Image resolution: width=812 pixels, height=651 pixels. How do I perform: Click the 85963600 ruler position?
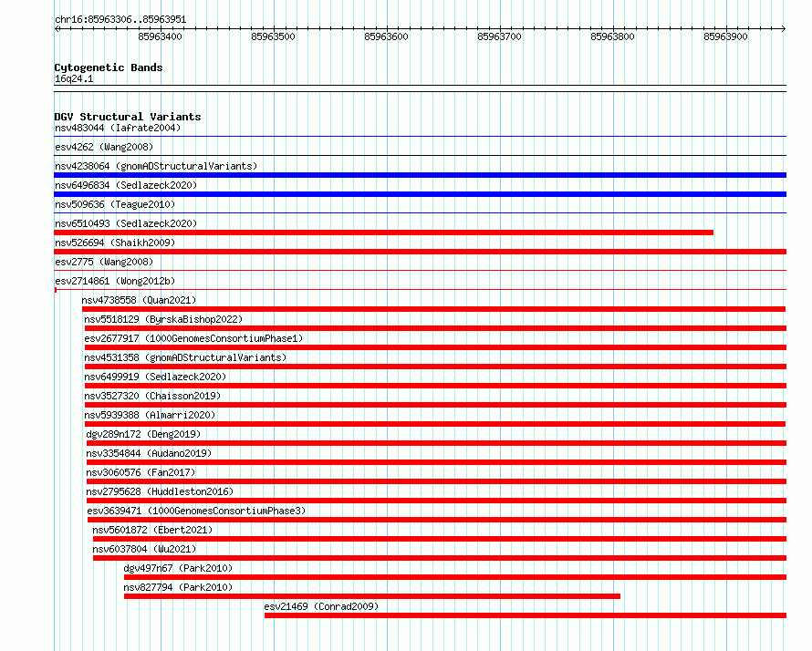[x=386, y=36]
